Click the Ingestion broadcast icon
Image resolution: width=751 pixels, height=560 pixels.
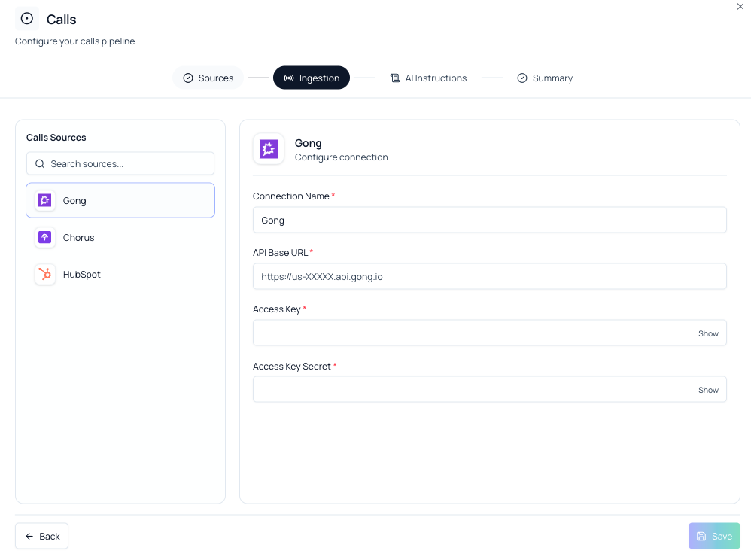pos(289,78)
